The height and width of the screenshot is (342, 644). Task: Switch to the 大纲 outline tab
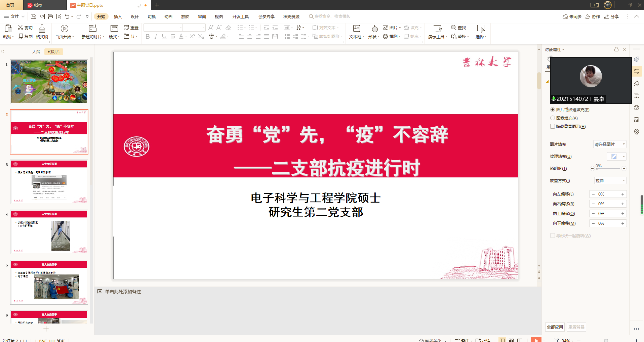(x=36, y=51)
